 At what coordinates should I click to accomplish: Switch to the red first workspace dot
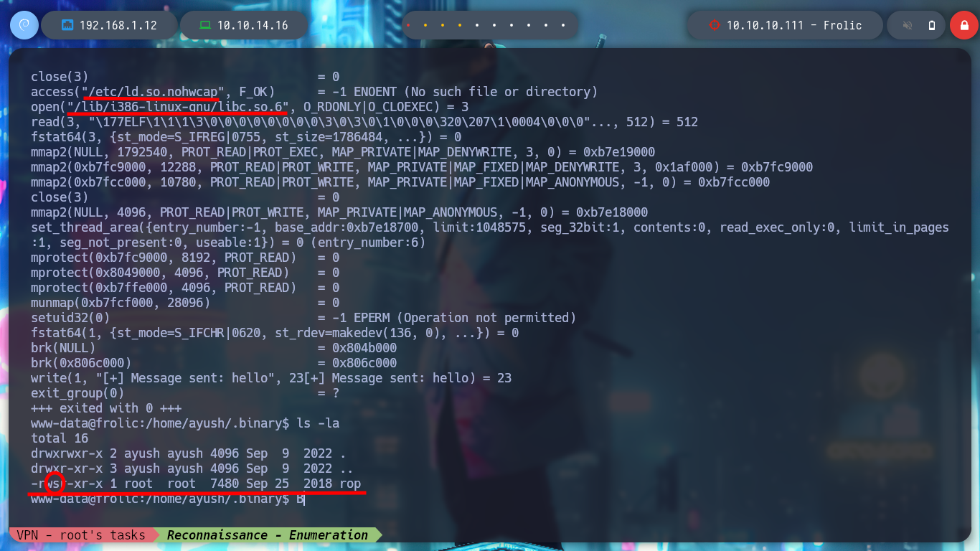(408, 26)
